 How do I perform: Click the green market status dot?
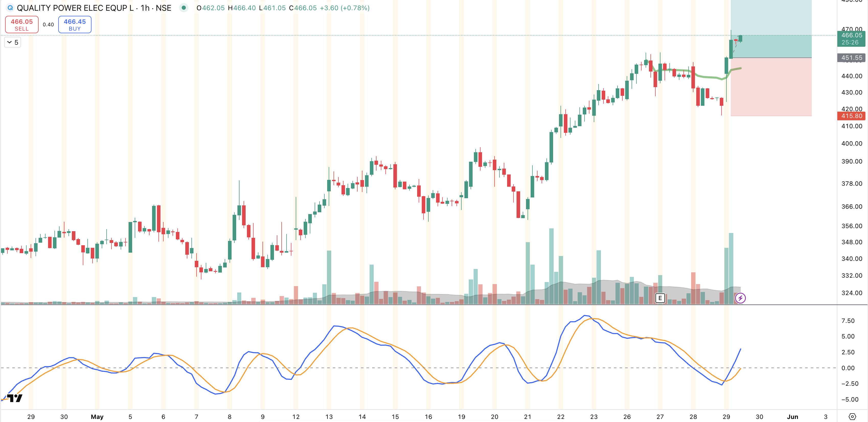pyautogui.click(x=184, y=7)
